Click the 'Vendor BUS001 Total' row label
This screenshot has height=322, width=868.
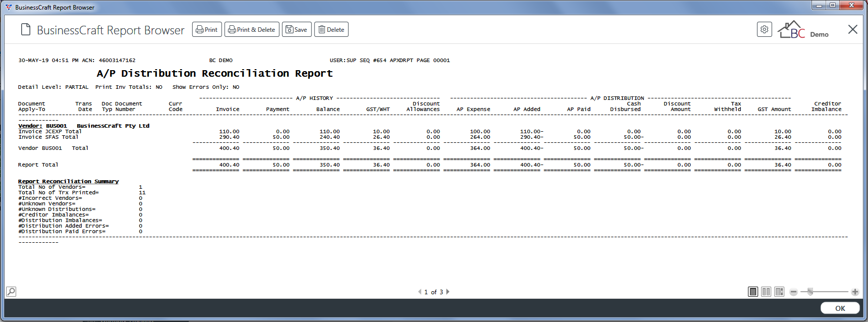[53, 148]
